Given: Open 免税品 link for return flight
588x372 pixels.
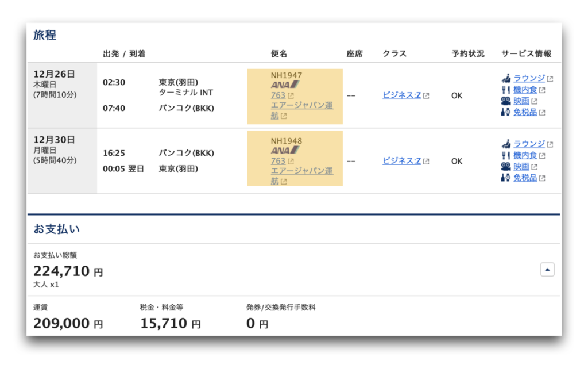Looking at the screenshot, I should pyautogui.click(x=525, y=178).
